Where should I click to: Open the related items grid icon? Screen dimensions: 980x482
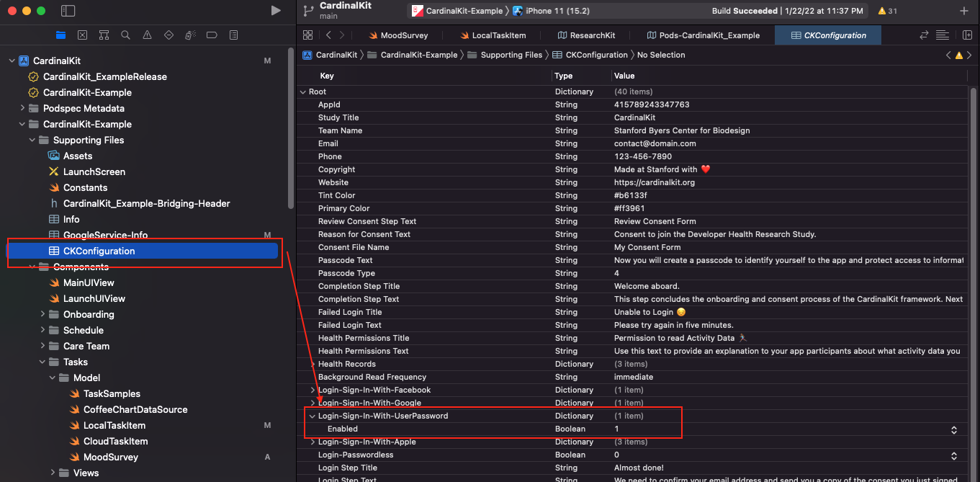pos(308,35)
